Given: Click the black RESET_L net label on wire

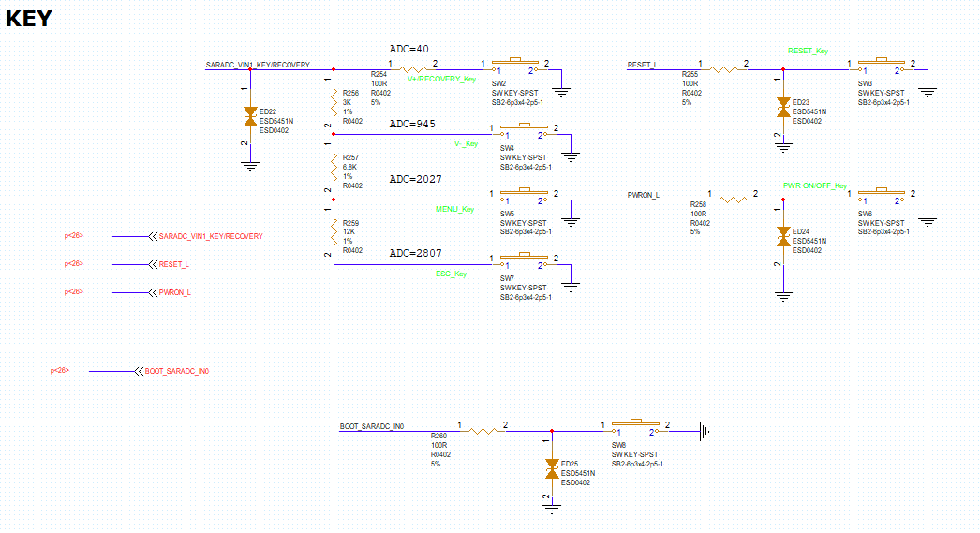Looking at the screenshot, I should (643, 65).
